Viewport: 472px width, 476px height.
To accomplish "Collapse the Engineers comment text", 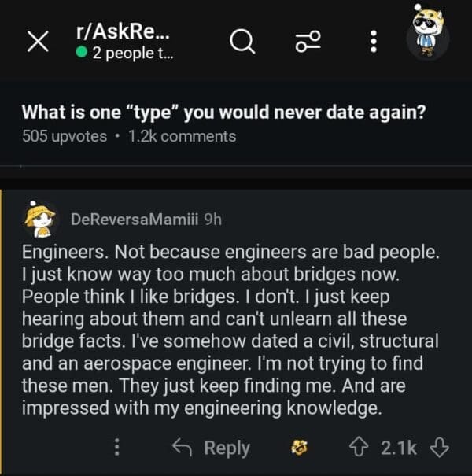I will coord(228,331).
